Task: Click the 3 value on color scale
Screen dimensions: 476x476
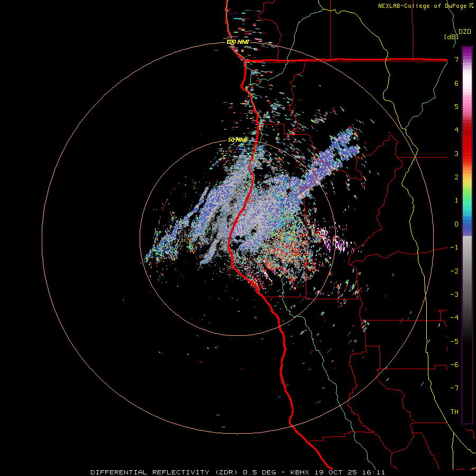Action: point(456,153)
